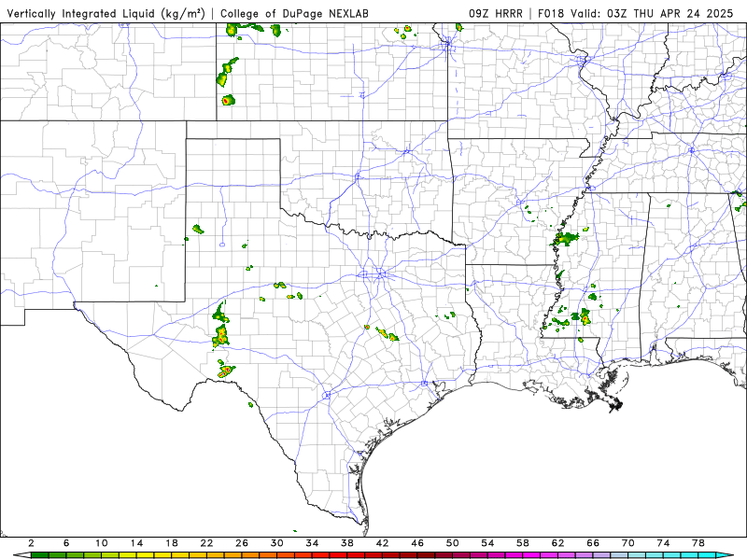Click the color scale label "10"
Screen dimensions: 747x560
pyautogui.click(x=102, y=543)
